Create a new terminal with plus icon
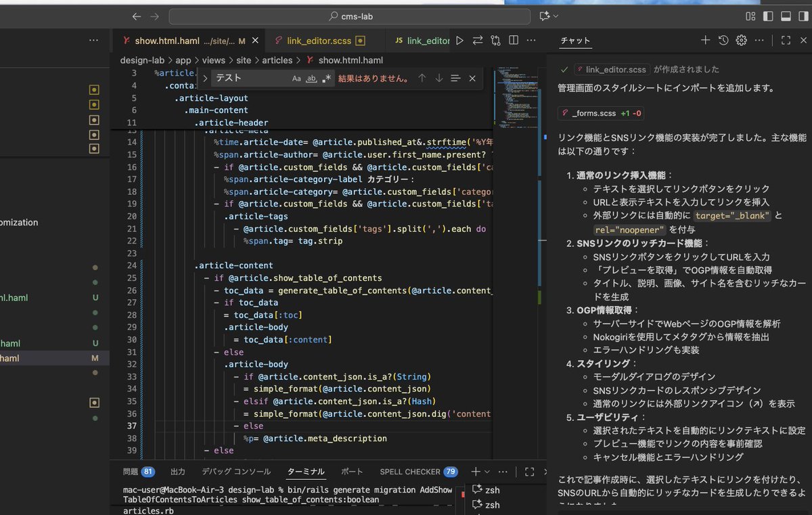The height and width of the screenshot is (515, 812). point(476,472)
